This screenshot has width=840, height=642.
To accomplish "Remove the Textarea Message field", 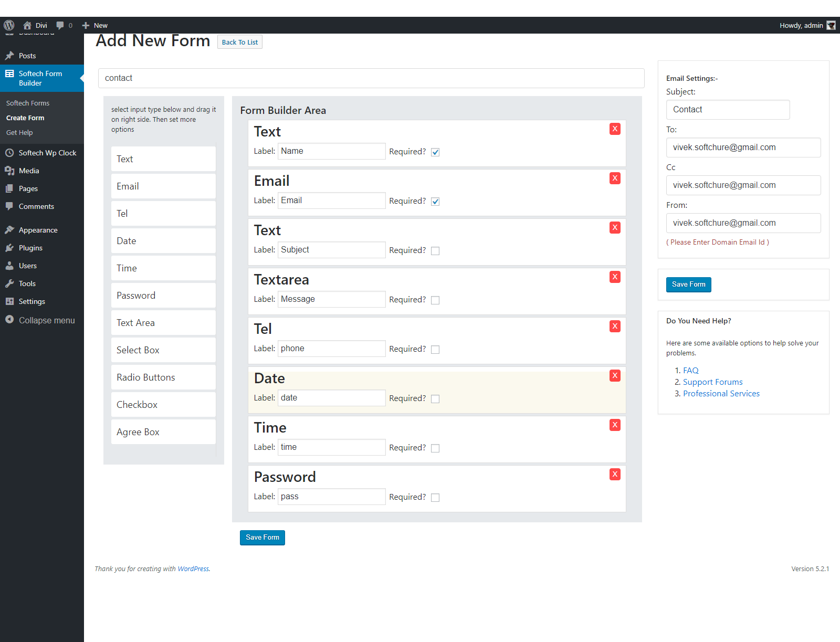I will (x=615, y=277).
